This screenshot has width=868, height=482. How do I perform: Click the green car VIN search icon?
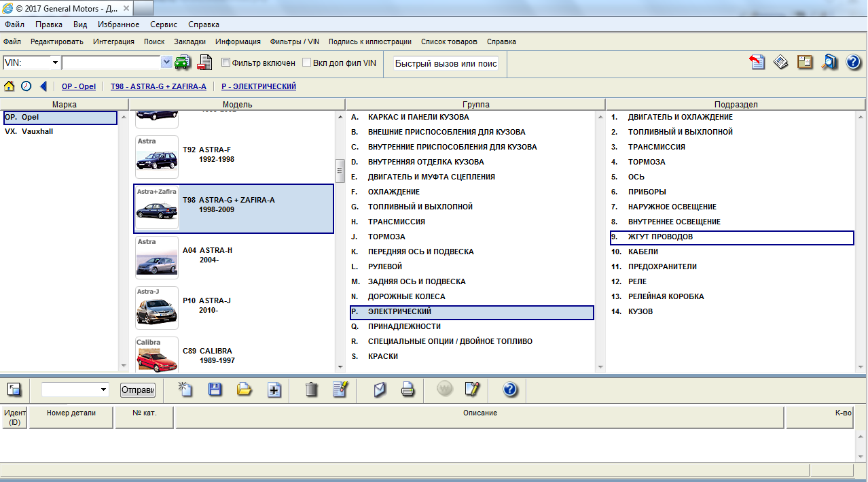tap(183, 63)
